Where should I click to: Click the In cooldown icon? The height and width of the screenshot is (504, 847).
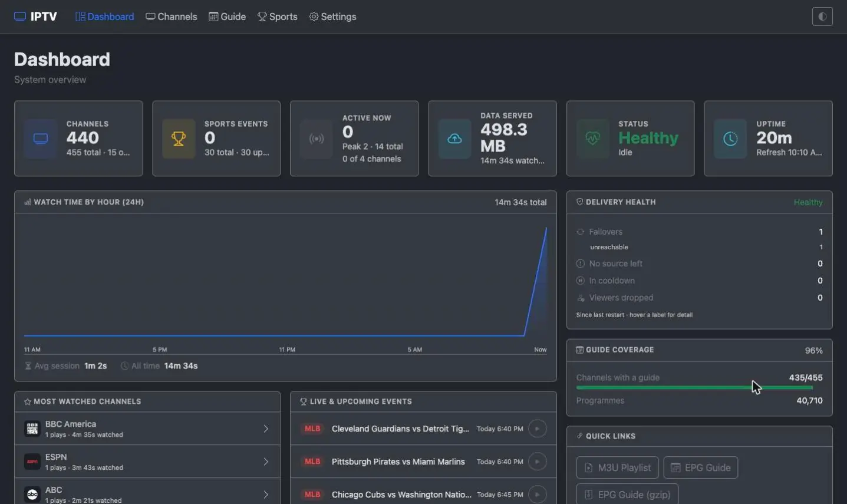[x=581, y=281]
